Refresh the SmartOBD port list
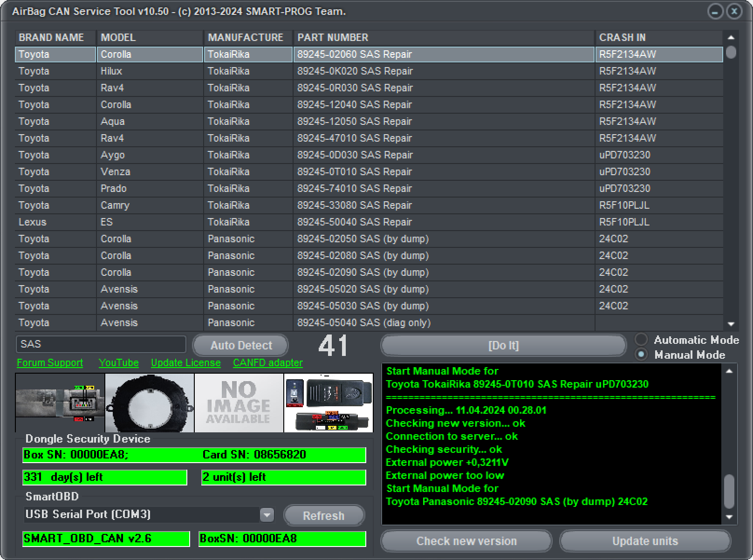The width and height of the screenshot is (753, 560). click(324, 516)
